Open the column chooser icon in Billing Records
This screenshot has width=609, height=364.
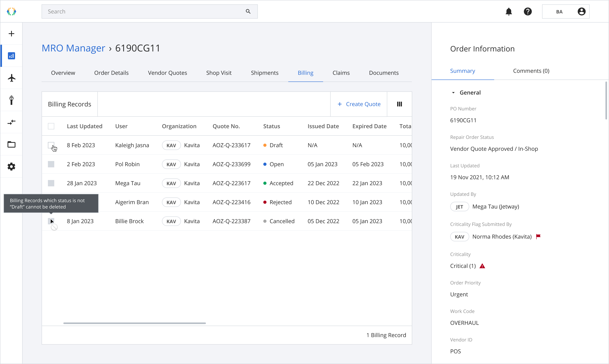(399, 104)
